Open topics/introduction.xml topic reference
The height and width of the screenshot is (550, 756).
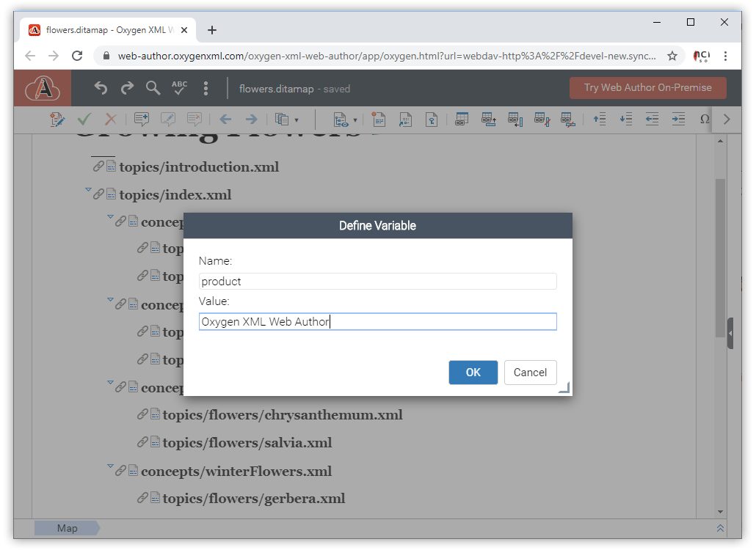(199, 167)
